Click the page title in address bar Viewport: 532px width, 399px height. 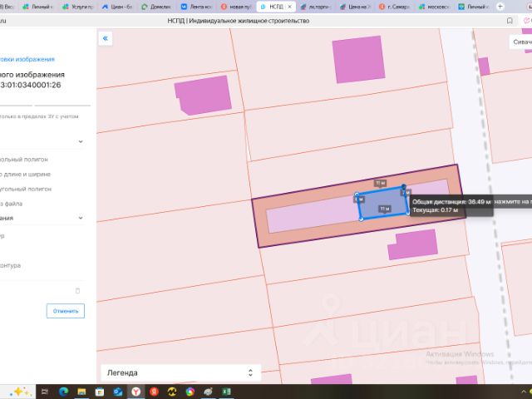coord(239,21)
